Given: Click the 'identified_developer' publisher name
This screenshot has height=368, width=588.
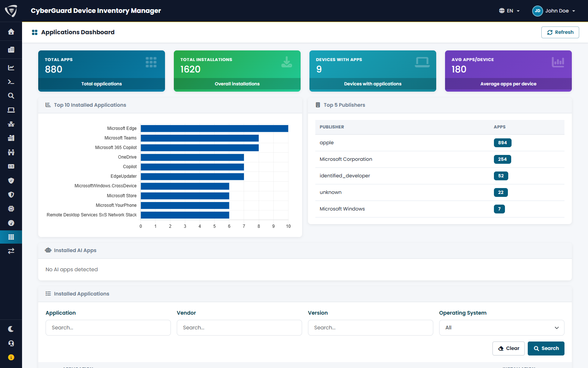Looking at the screenshot, I should [345, 176].
